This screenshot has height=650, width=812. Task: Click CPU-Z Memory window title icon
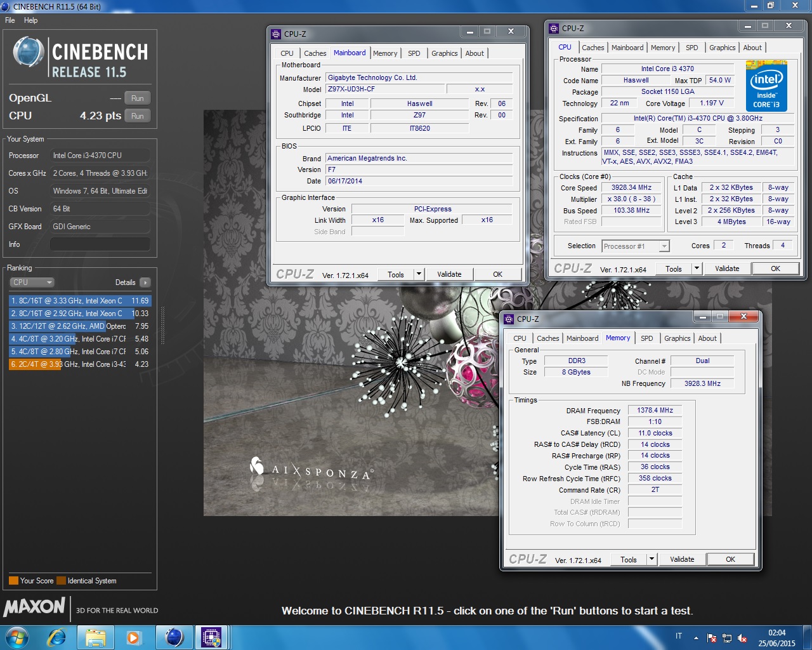509,319
